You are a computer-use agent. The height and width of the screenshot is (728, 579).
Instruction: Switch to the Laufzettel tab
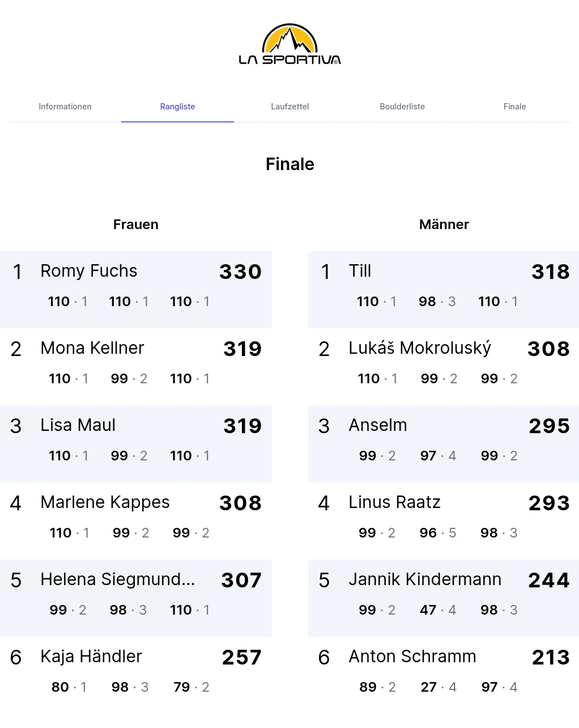[289, 107]
